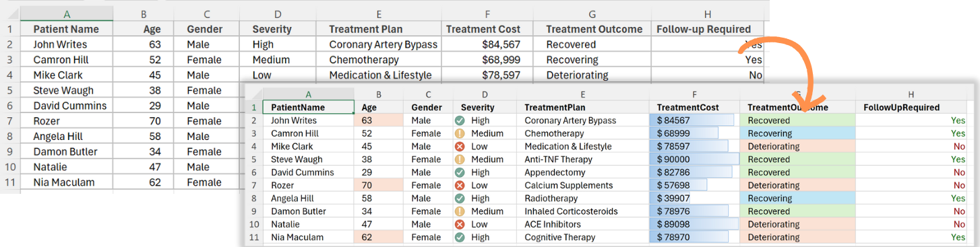Click 'Calcium Supplements' treatment plan cell
The height and width of the screenshot is (247, 980).
coord(583,185)
